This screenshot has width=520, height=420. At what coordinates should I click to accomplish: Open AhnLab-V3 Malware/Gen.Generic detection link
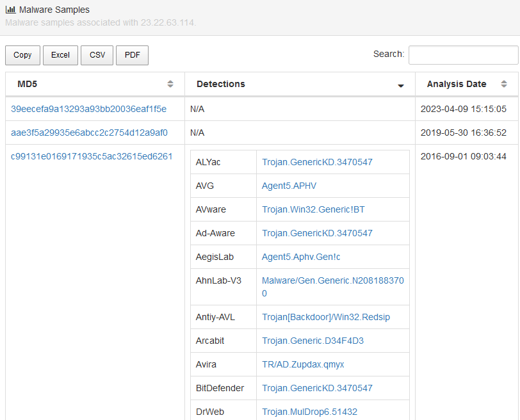332,287
